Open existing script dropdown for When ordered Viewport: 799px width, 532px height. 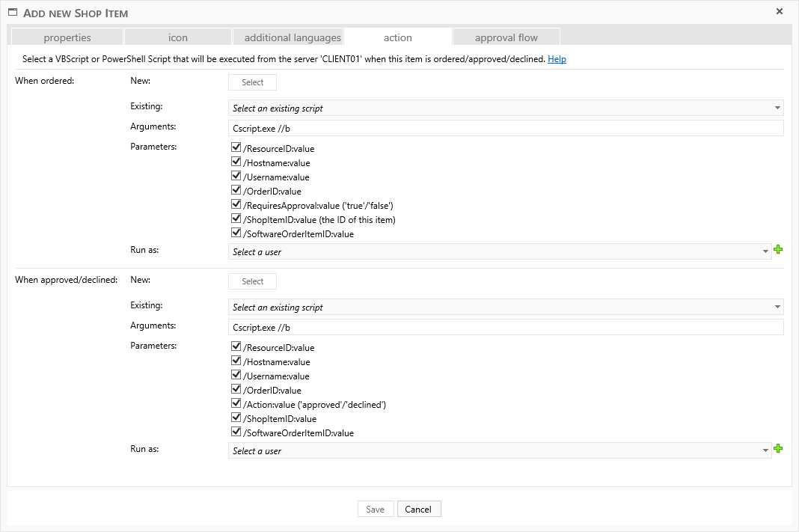[505, 108]
